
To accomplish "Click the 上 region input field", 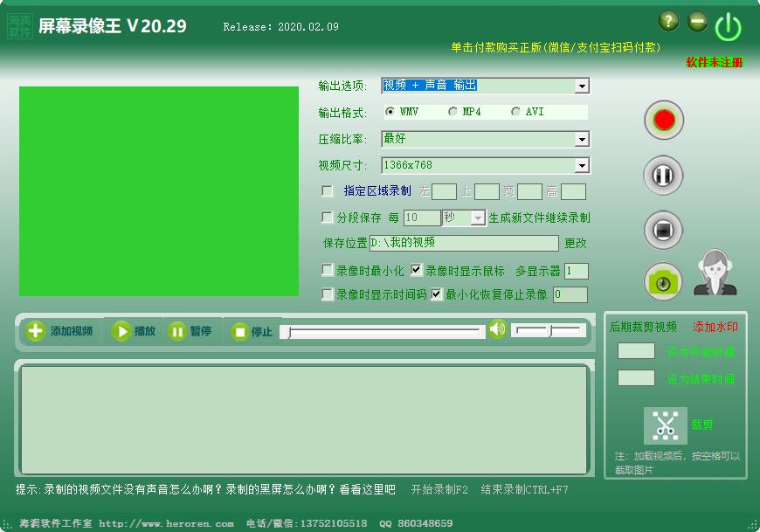I will (x=487, y=192).
